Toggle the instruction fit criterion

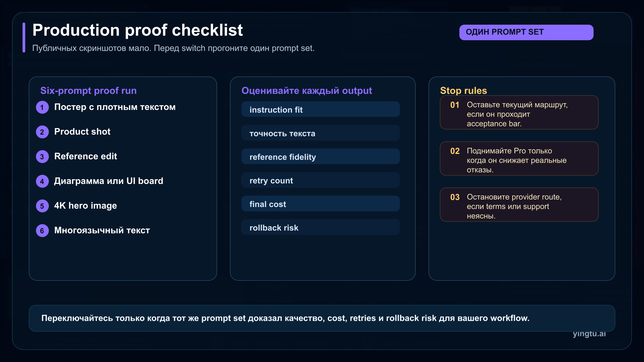321,110
